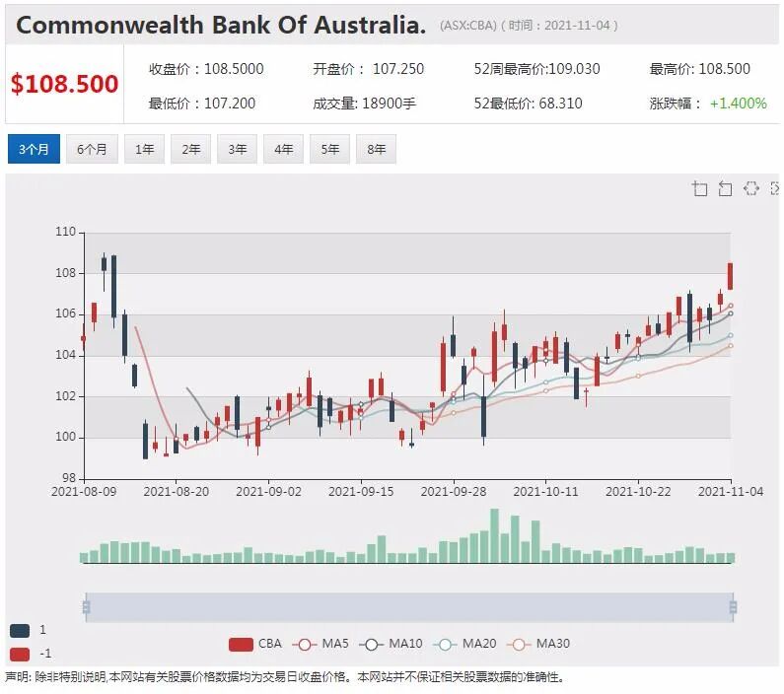The width and height of the screenshot is (784, 694).
Task: Click the dark blue legend swatch labeled 1
Action: point(20,631)
